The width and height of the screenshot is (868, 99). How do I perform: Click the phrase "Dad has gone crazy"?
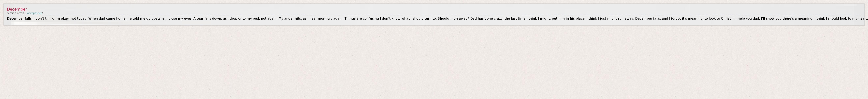click(x=486, y=19)
